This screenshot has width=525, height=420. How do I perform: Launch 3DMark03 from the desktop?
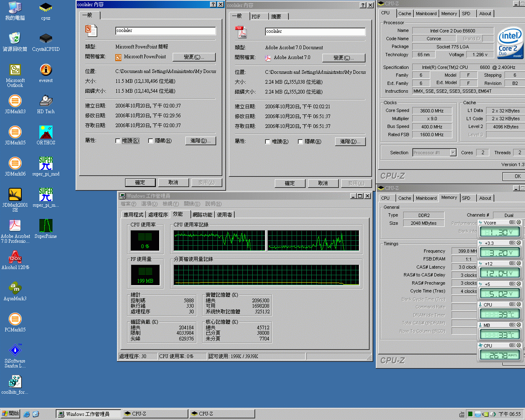[15, 104]
